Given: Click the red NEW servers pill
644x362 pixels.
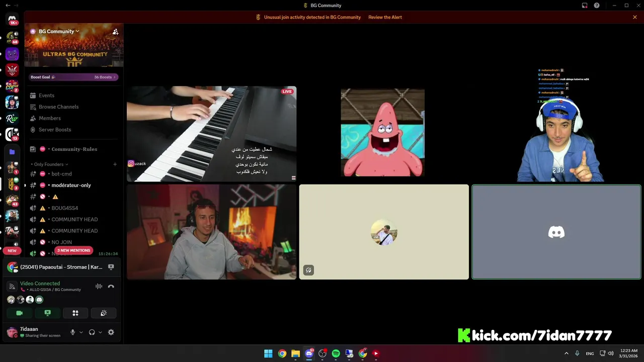Looking at the screenshot, I should tap(12, 250).
